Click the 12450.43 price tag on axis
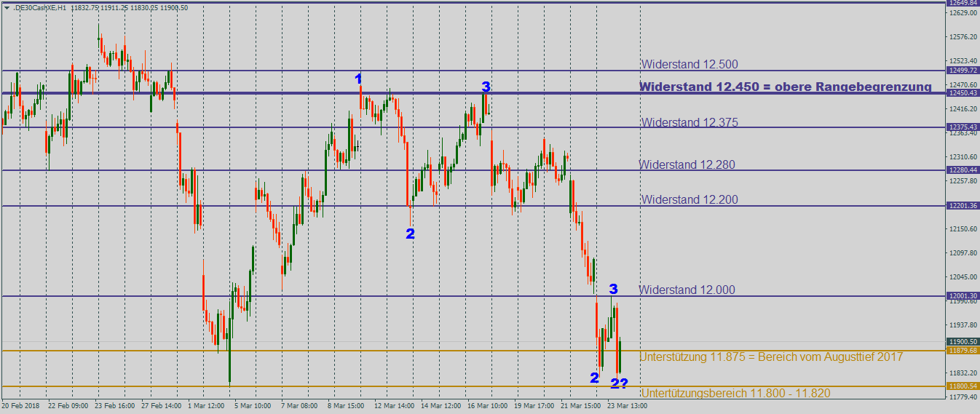This screenshot has width=980, height=414. tap(963, 93)
